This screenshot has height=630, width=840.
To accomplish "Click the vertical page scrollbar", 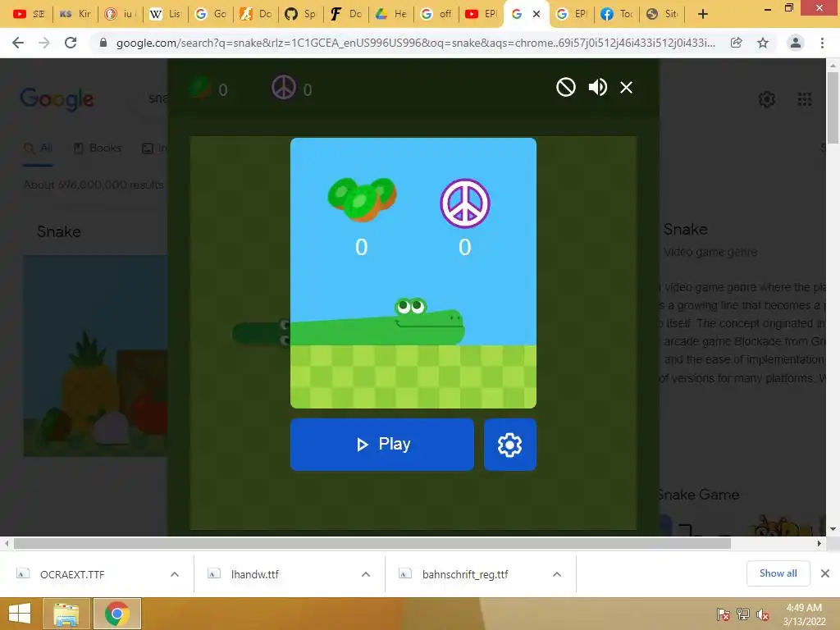I will 833,107.
